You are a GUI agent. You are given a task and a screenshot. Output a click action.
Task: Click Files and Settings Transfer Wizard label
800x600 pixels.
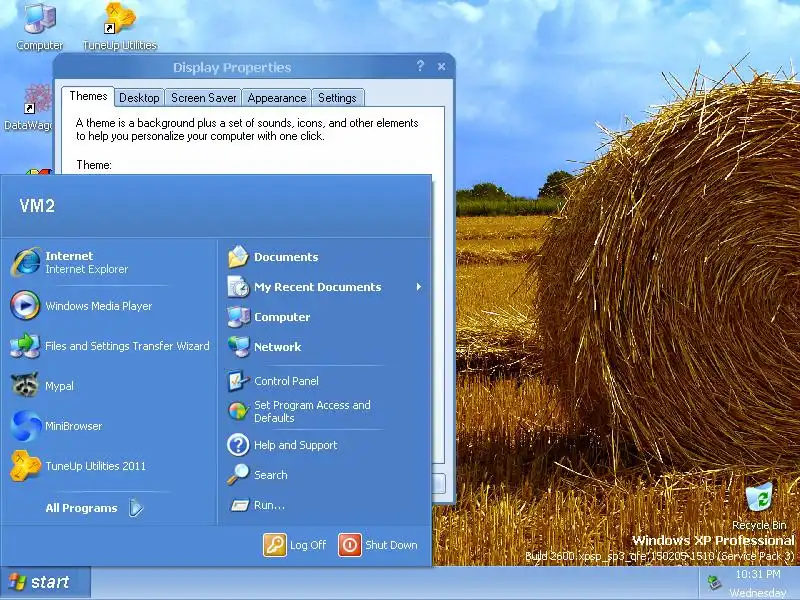[x=127, y=346]
